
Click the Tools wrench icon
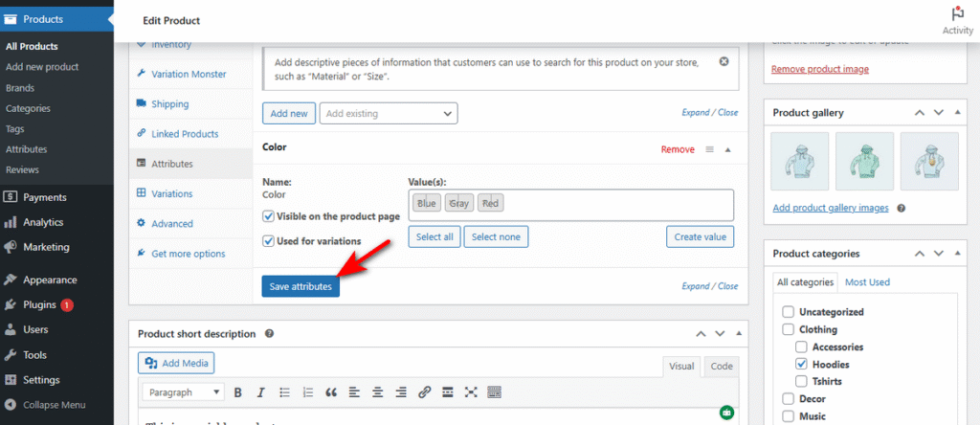point(10,355)
